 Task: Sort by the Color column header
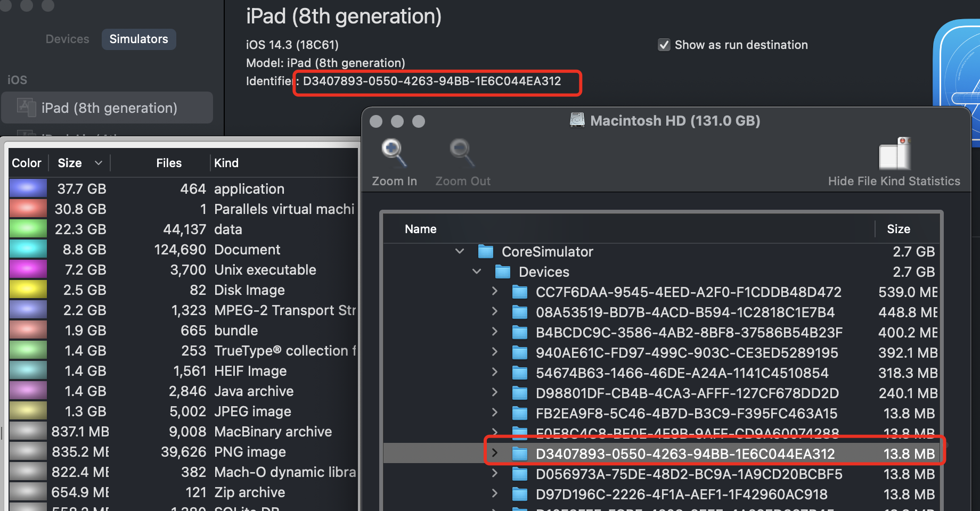27,163
